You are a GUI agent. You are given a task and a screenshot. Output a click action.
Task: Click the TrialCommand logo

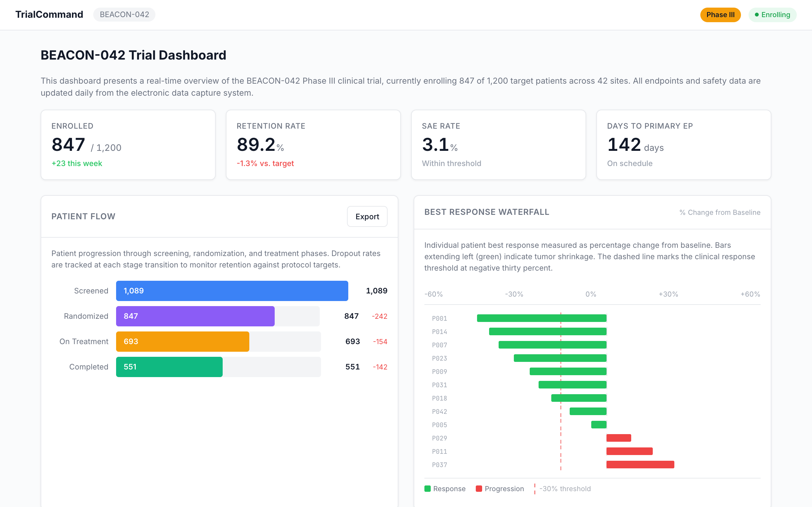[49, 15]
